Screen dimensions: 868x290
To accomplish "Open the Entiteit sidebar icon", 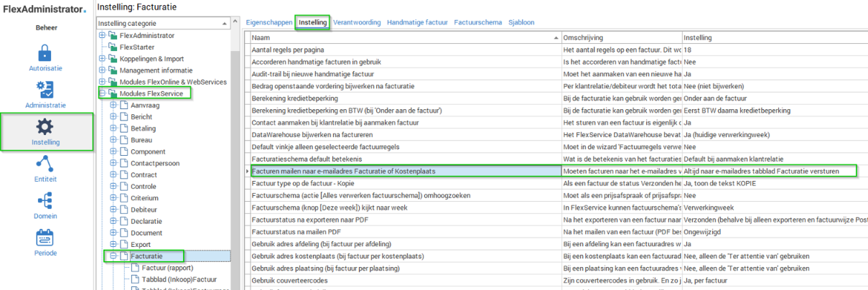I will click(45, 164).
